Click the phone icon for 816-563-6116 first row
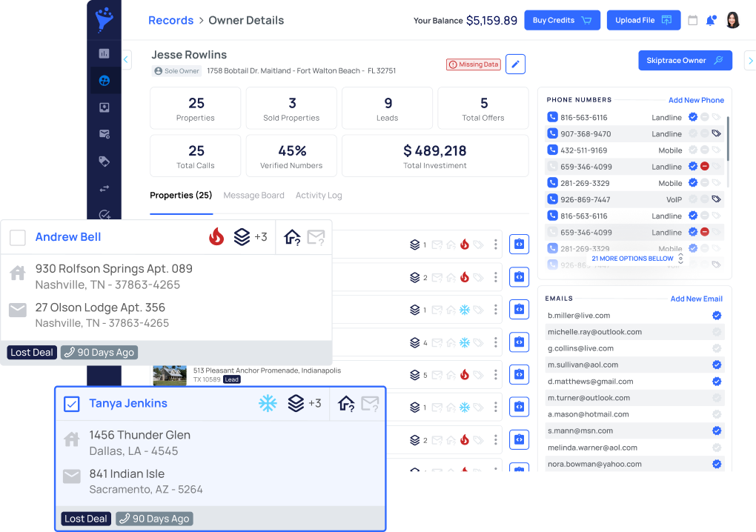The height and width of the screenshot is (532, 756). pyautogui.click(x=552, y=117)
